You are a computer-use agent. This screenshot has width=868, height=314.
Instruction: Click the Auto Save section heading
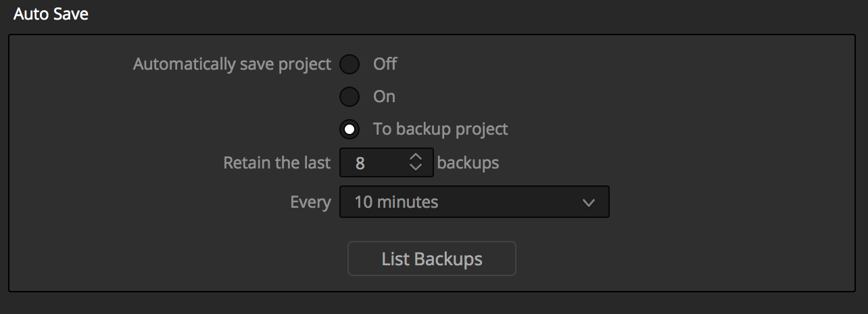pyautogui.click(x=51, y=14)
